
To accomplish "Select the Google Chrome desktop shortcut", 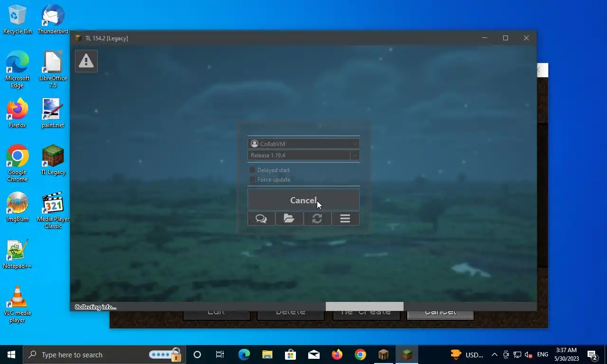I will tap(18, 164).
